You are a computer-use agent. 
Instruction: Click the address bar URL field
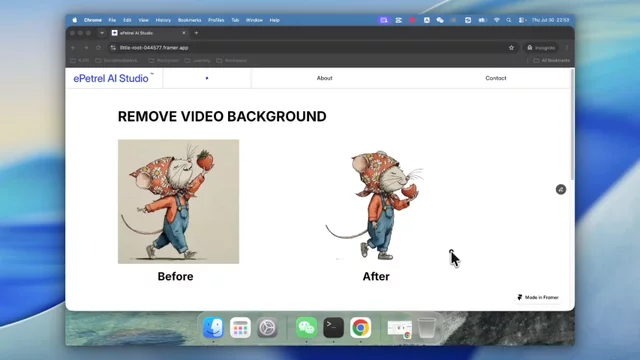[x=312, y=48]
